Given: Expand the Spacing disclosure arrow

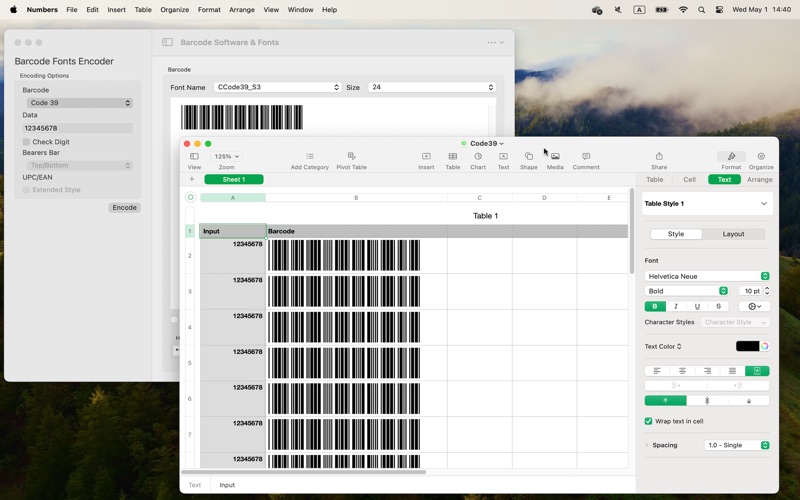Looking at the screenshot, I should click(647, 445).
